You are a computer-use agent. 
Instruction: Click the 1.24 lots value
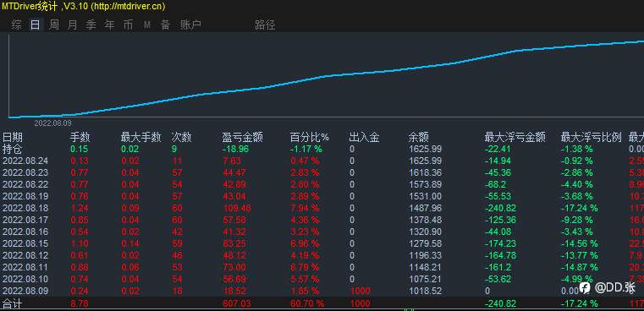[79, 209]
